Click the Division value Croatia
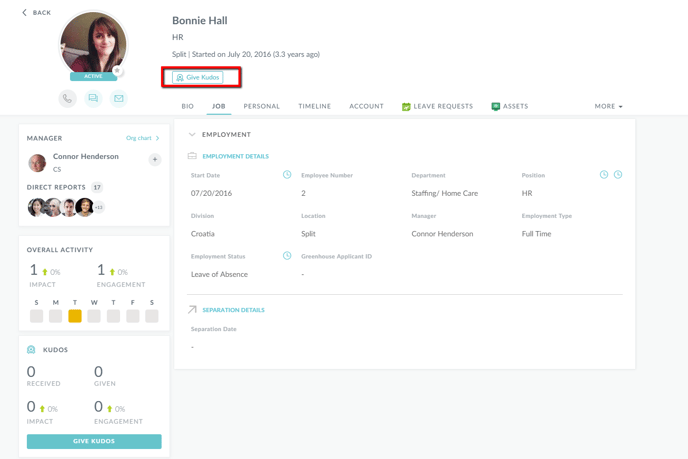Viewport: 688px width, 459px height. pyautogui.click(x=203, y=234)
